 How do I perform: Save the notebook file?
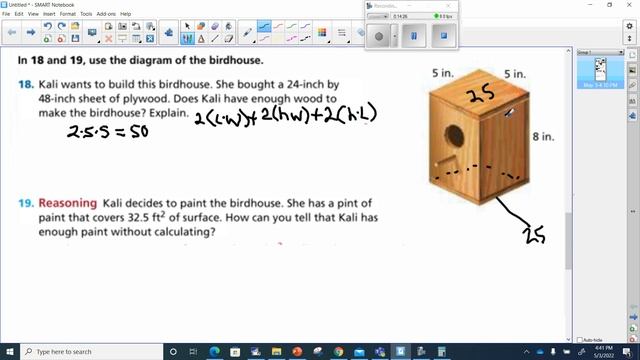pos(75,39)
